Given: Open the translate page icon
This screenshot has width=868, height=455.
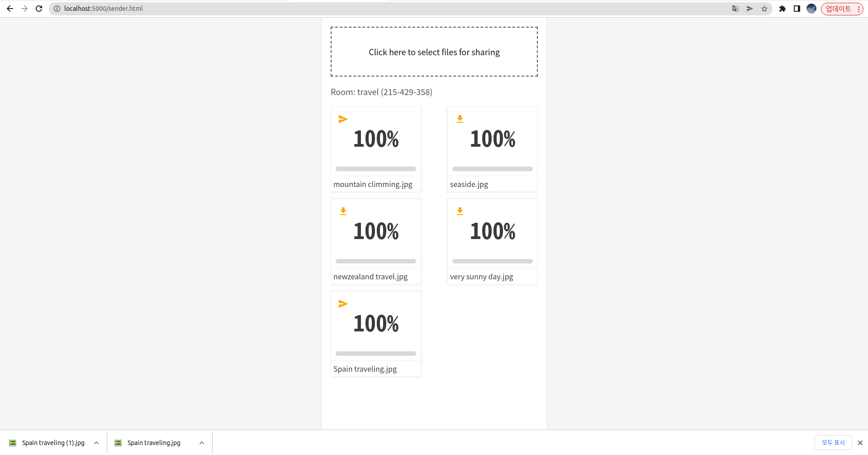Looking at the screenshot, I should [735, 9].
